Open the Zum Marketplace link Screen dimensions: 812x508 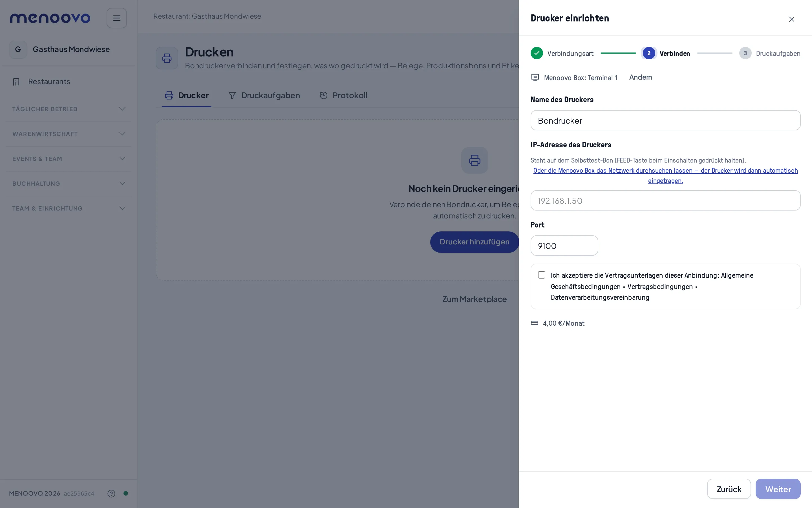tap(475, 299)
